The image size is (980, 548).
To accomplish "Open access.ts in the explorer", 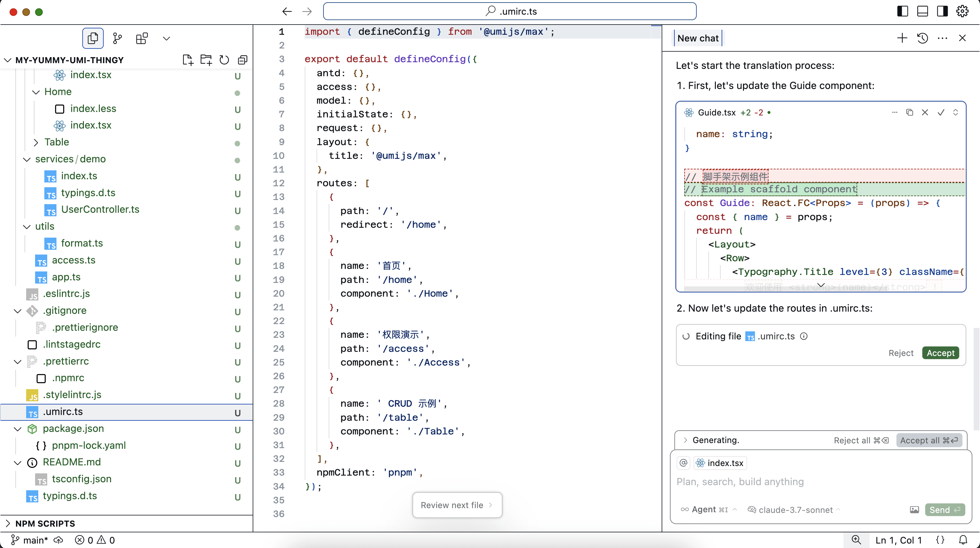I will (x=73, y=260).
